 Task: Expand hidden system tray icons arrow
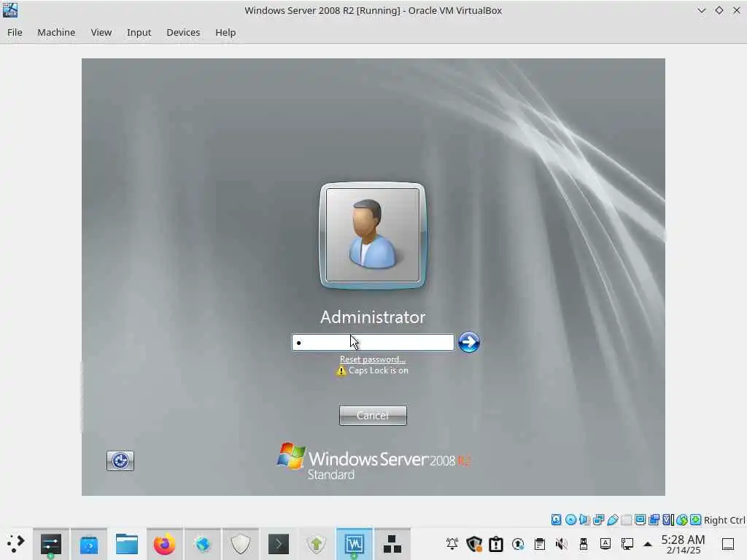pos(648,544)
